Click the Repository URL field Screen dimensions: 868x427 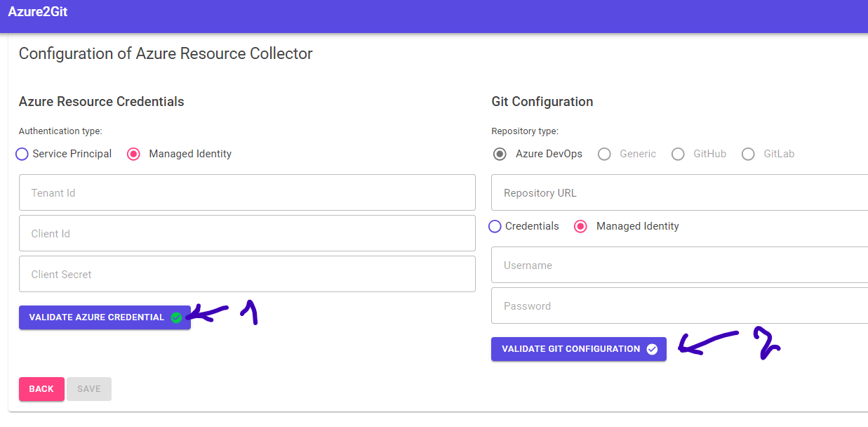pyautogui.click(x=679, y=192)
